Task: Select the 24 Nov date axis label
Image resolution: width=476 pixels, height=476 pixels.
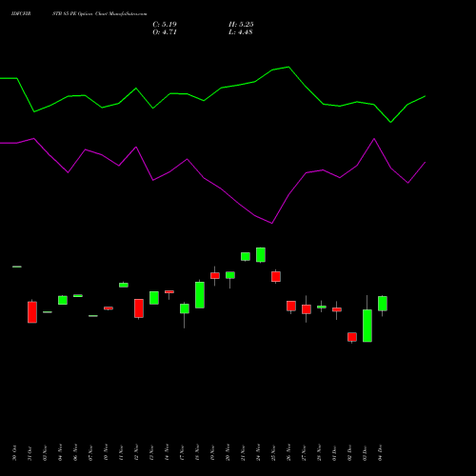Action: click(258, 453)
